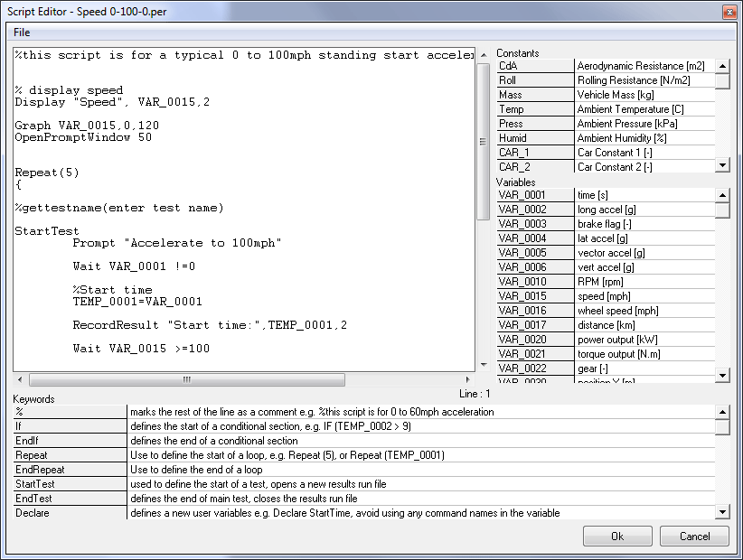The height and width of the screenshot is (560, 743).
Task: Select the CdA constant
Action: pyautogui.click(x=535, y=66)
